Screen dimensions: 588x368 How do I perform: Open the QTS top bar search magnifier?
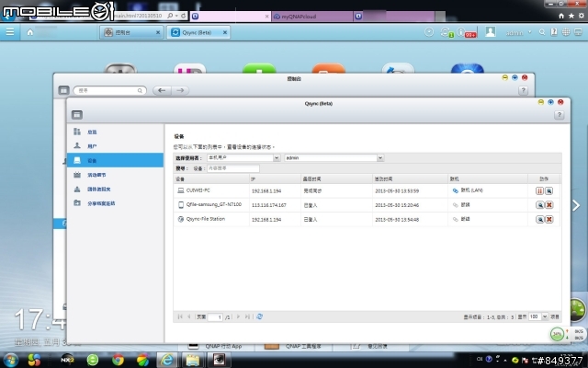542,32
